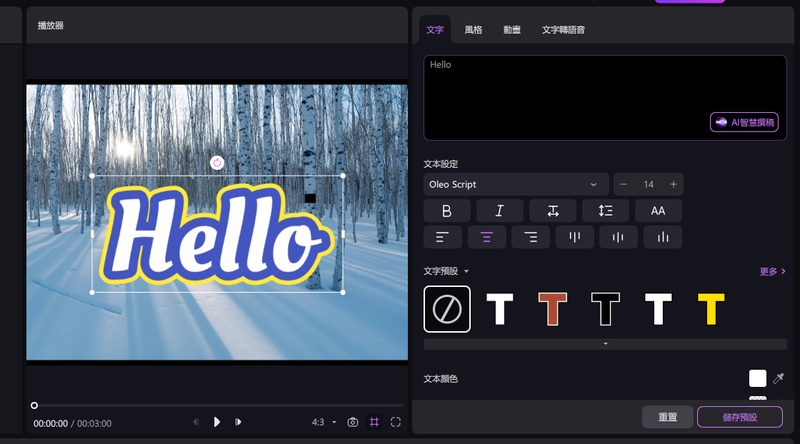This screenshot has height=444, width=800.
Task: Switch to the 風格 tab
Action: pyautogui.click(x=473, y=30)
